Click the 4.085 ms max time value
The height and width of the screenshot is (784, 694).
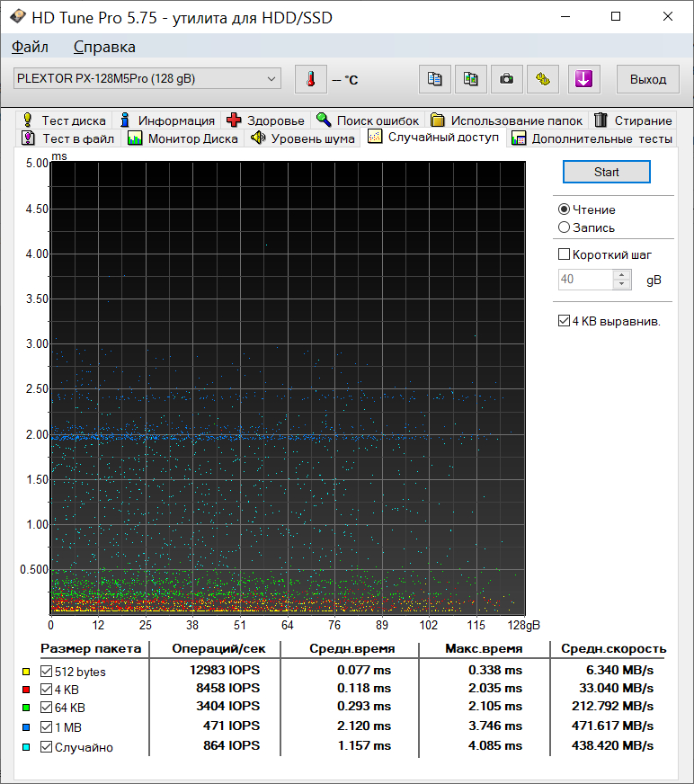495,745
